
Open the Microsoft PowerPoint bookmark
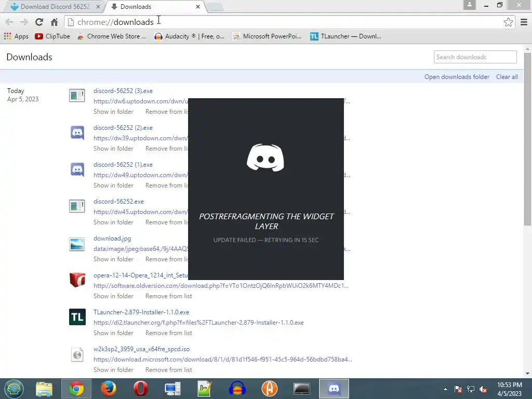click(x=267, y=36)
